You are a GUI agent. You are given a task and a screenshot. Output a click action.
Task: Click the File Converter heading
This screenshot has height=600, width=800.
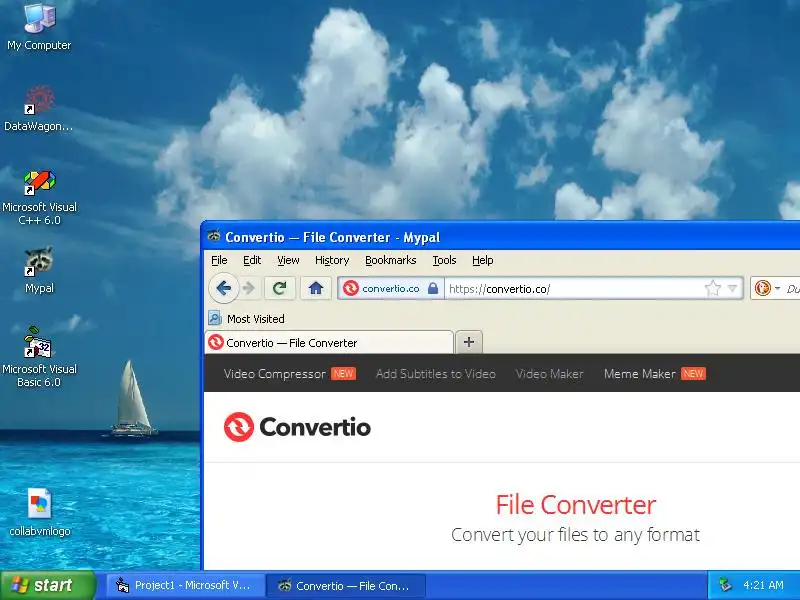click(x=576, y=505)
